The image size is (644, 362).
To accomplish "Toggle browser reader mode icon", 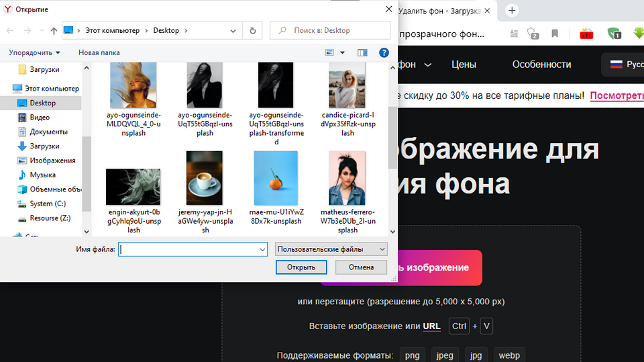I will (514, 34).
